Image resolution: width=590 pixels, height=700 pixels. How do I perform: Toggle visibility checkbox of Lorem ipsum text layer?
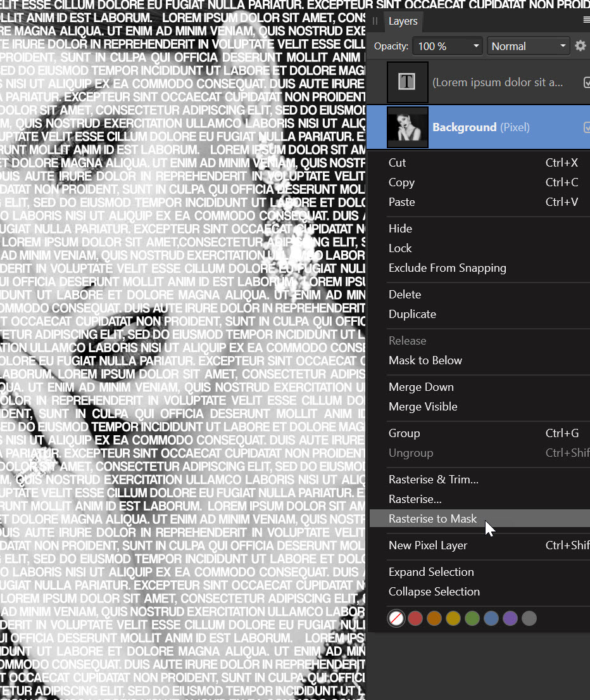(586, 82)
